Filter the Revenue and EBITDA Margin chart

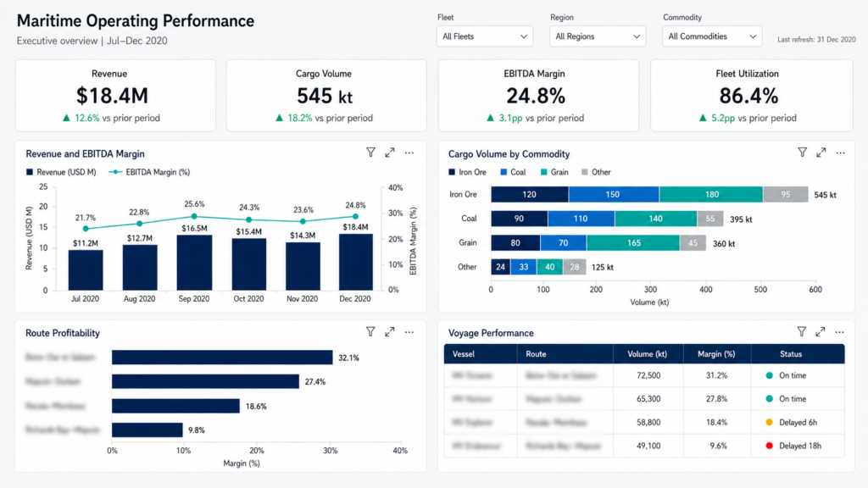pos(371,152)
